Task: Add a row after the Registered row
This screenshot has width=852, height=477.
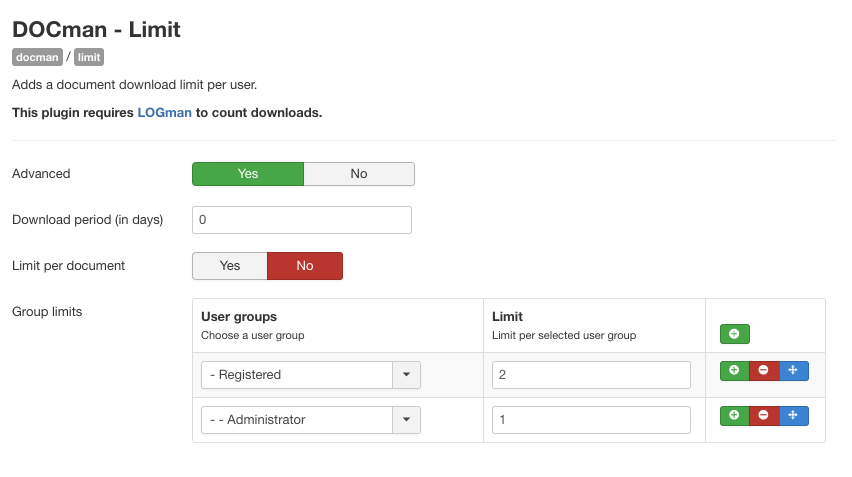Action: [734, 371]
